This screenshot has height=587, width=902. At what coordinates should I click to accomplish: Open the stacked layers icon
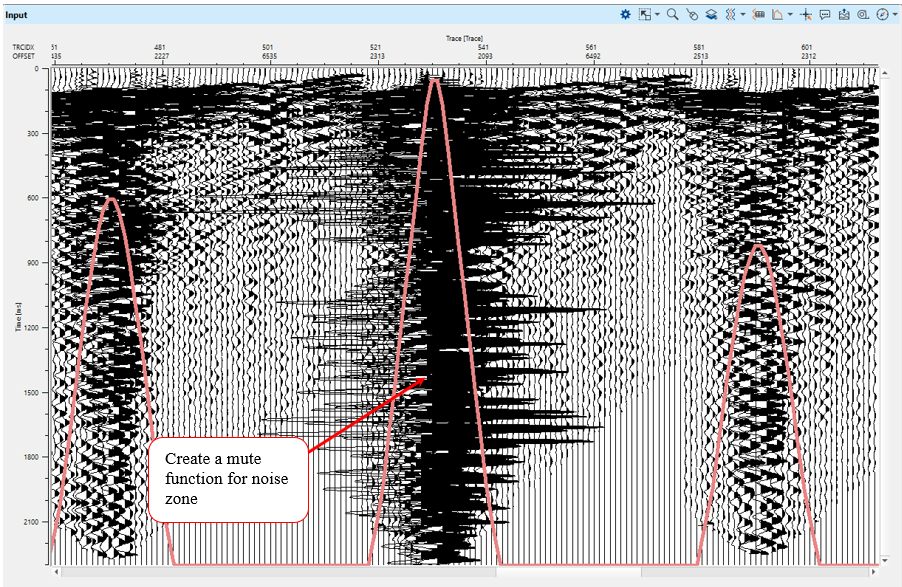click(709, 15)
